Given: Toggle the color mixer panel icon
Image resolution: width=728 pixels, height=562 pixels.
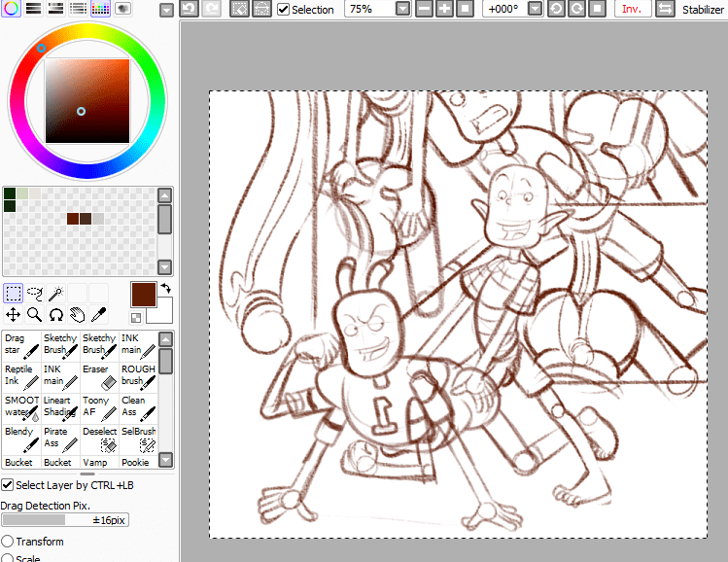Looking at the screenshot, I should pos(78,8).
